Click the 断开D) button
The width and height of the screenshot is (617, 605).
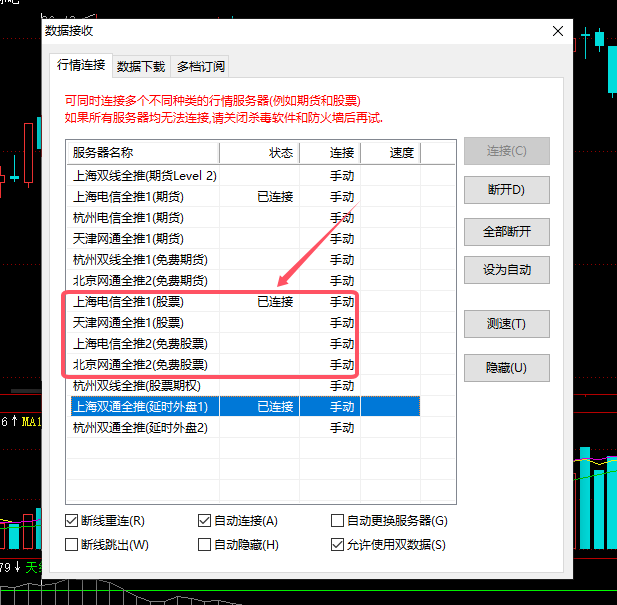pos(506,190)
